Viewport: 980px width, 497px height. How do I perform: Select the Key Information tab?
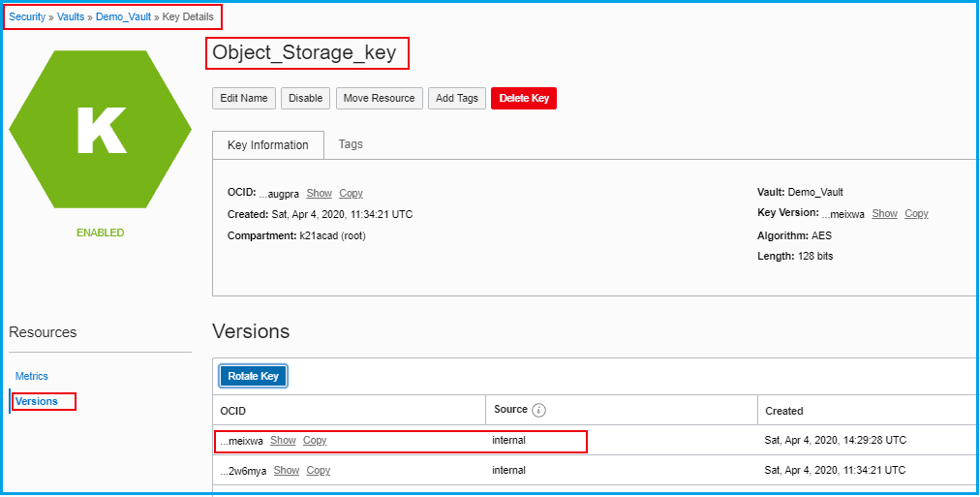point(267,145)
